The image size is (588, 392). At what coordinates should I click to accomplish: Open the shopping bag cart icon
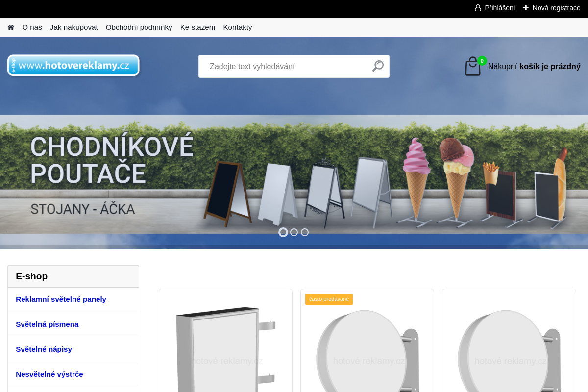click(473, 67)
